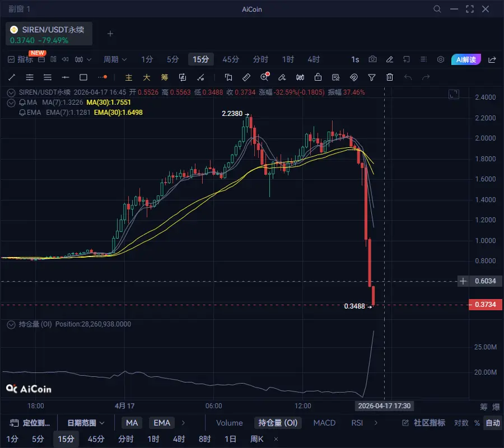504x448 pixels.
Task: Delete drawings with the trash icon
Action: (x=390, y=77)
